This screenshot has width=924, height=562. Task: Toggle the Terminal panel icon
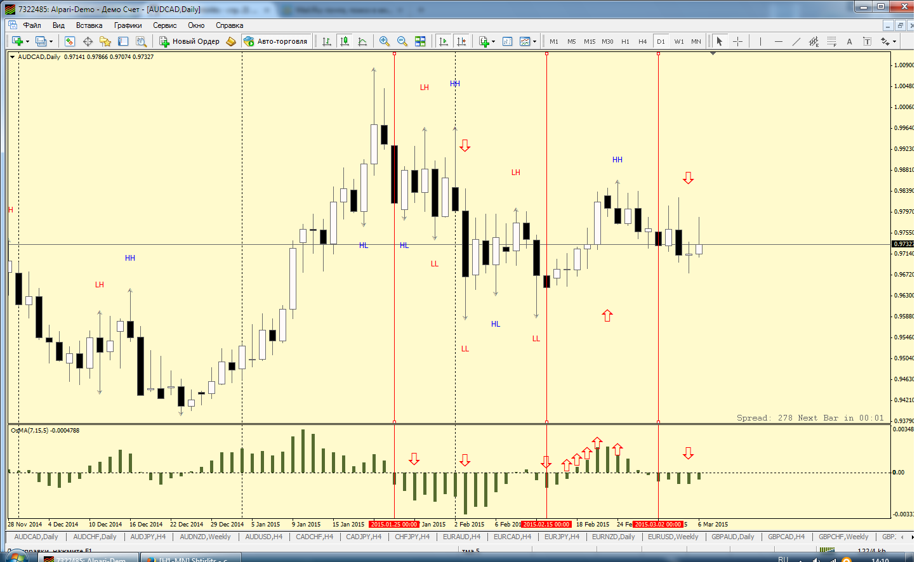[123, 41]
